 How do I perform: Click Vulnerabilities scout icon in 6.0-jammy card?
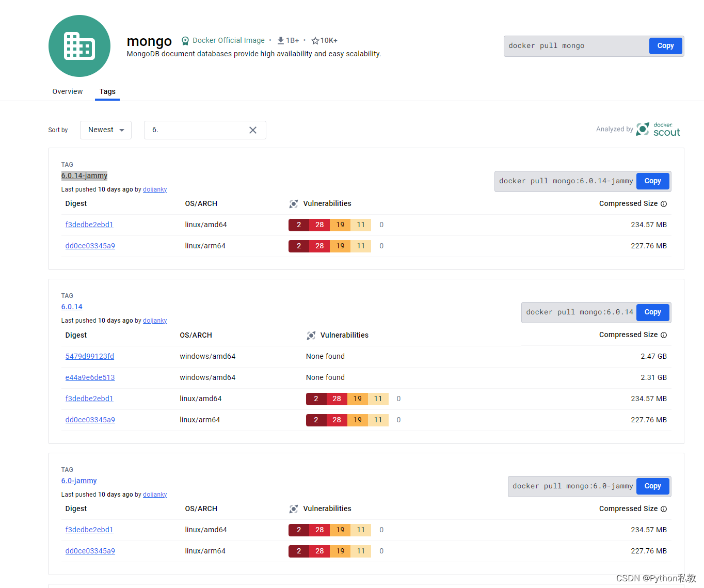[x=294, y=509]
